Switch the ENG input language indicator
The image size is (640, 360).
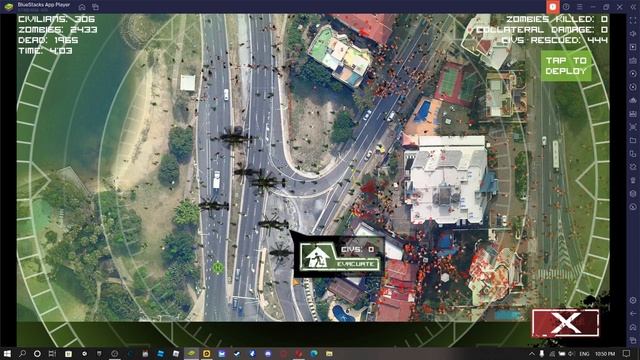[x=584, y=353]
